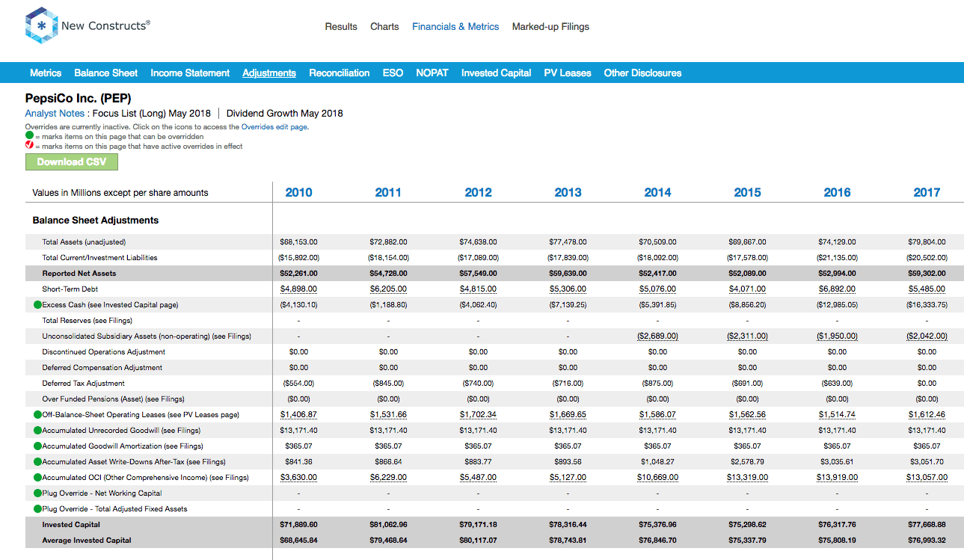Click the green override dot beside Excess Cash

tap(37, 305)
